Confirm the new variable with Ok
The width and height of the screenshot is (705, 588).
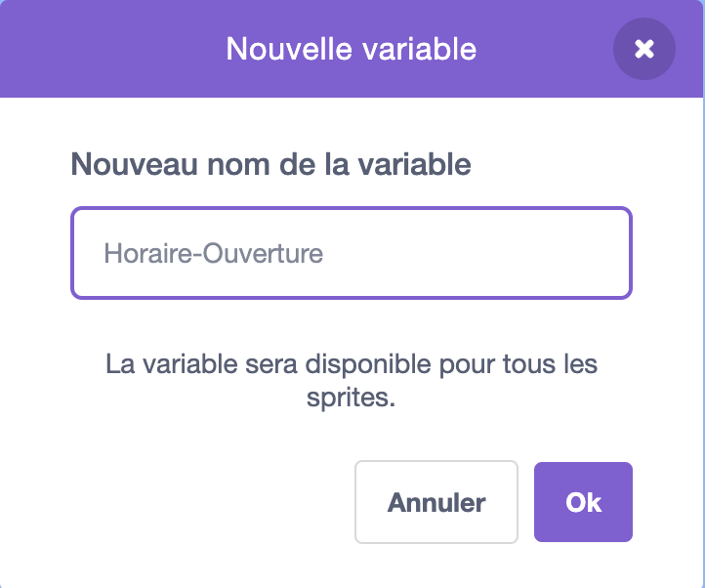583,502
